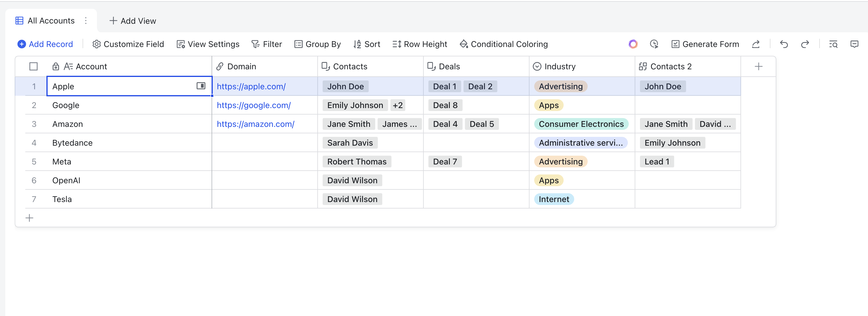Screen dimensions: 868x316
Task: Click the Amazon account cell
Action: tap(129, 124)
